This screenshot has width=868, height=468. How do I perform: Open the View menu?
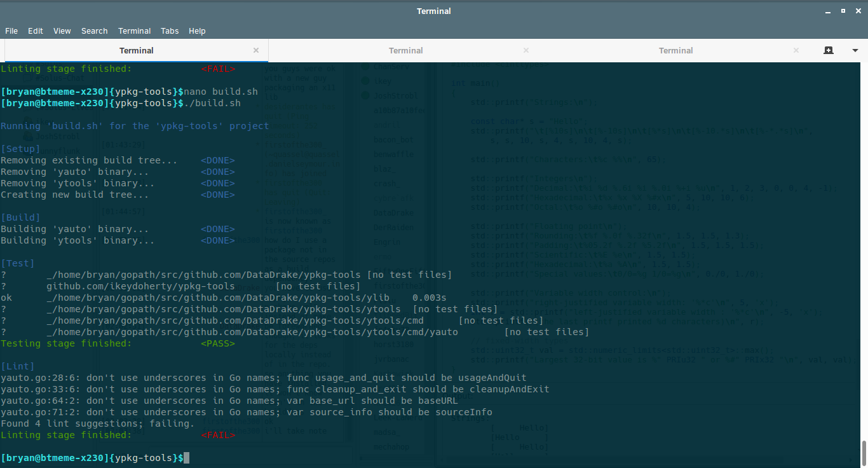(x=62, y=31)
